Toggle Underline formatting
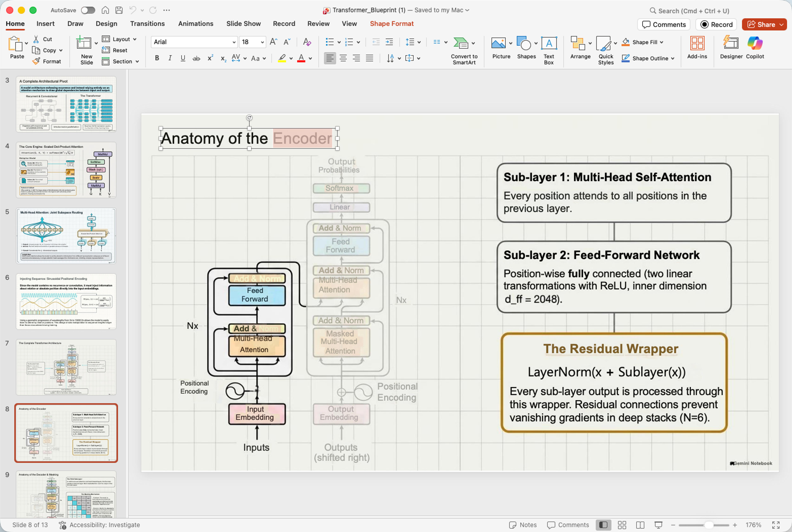 pyautogui.click(x=183, y=58)
